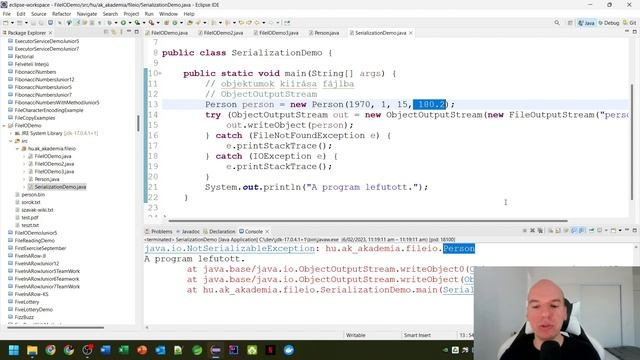
Task: Click Package Explorer horizontal scrollbar
Action: [x=55, y=327]
